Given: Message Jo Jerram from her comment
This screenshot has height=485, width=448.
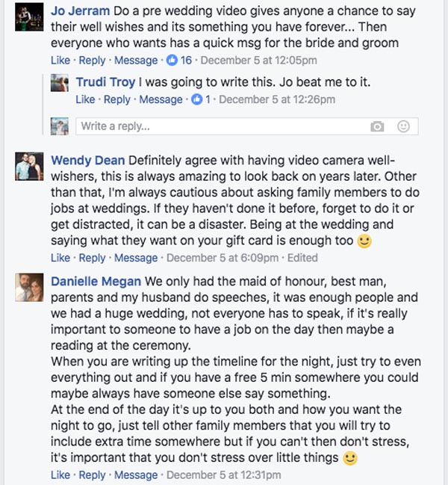Looking at the screenshot, I should click(x=136, y=61).
